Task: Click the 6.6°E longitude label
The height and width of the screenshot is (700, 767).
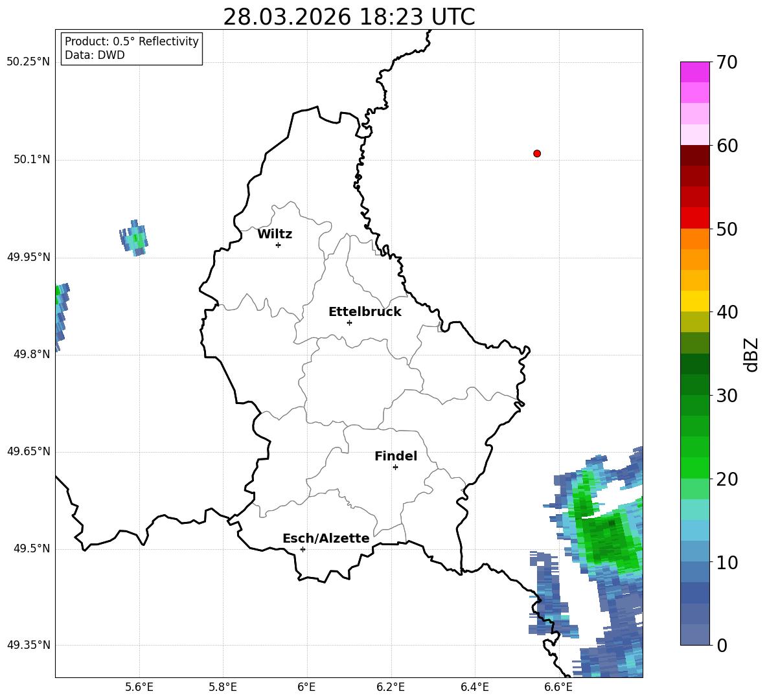Action: point(558,687)
